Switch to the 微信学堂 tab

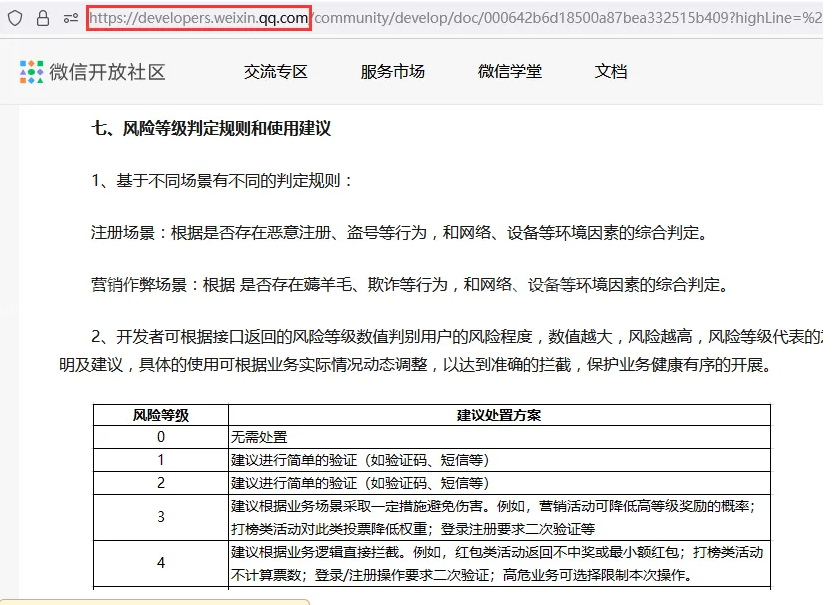point(510,71)
